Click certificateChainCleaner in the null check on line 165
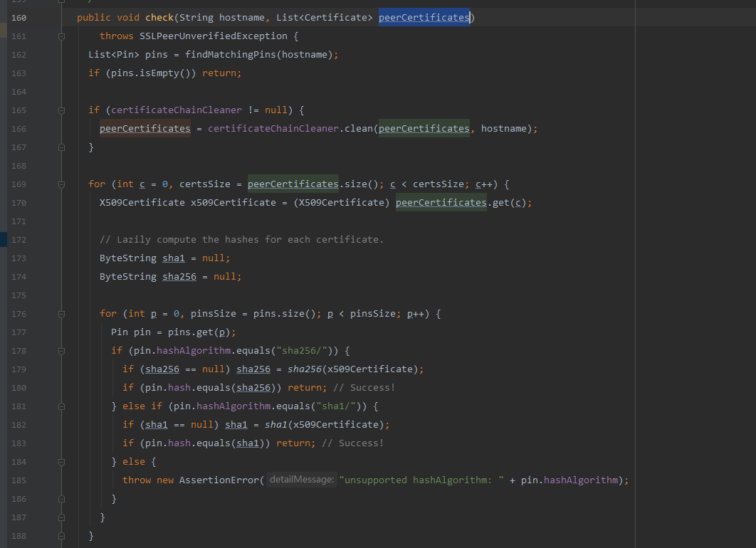Image resolution: width=756 pixels, height=548 pixels. coord(177,110)
